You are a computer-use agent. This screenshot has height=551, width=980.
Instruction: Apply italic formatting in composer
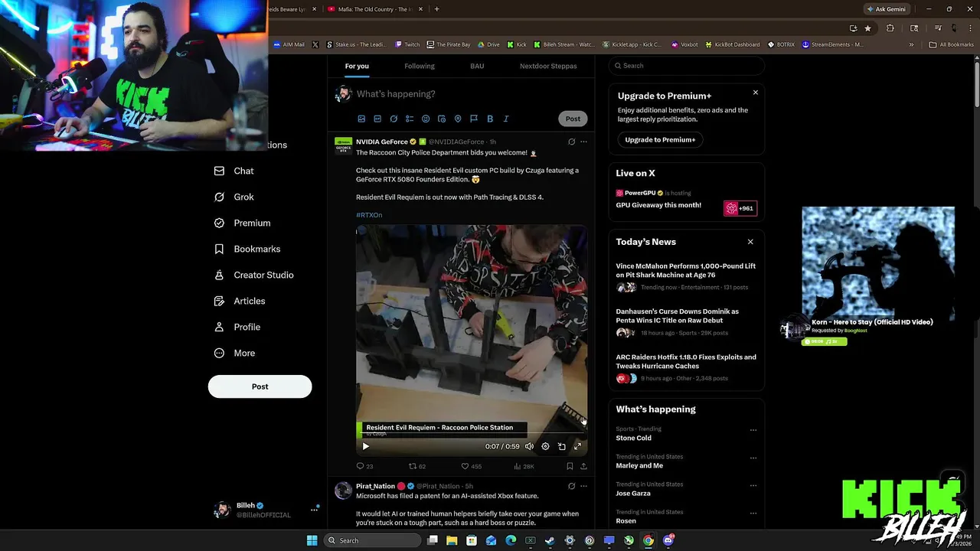tap(506, 119)
